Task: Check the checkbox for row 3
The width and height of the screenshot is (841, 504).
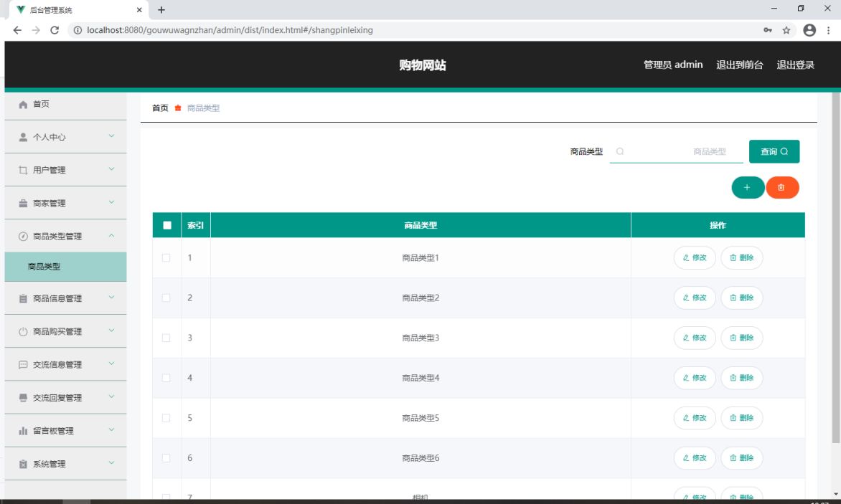Action: [x=166, y=338]
